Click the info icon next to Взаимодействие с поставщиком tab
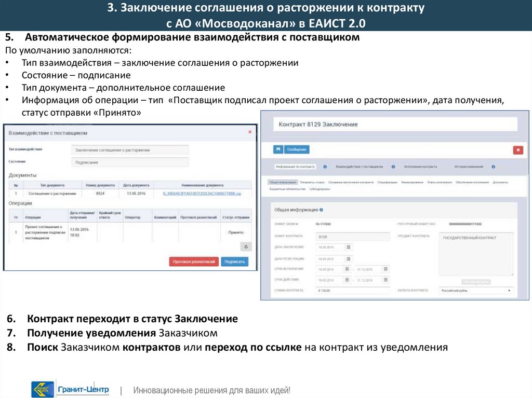 click(393, 167)
